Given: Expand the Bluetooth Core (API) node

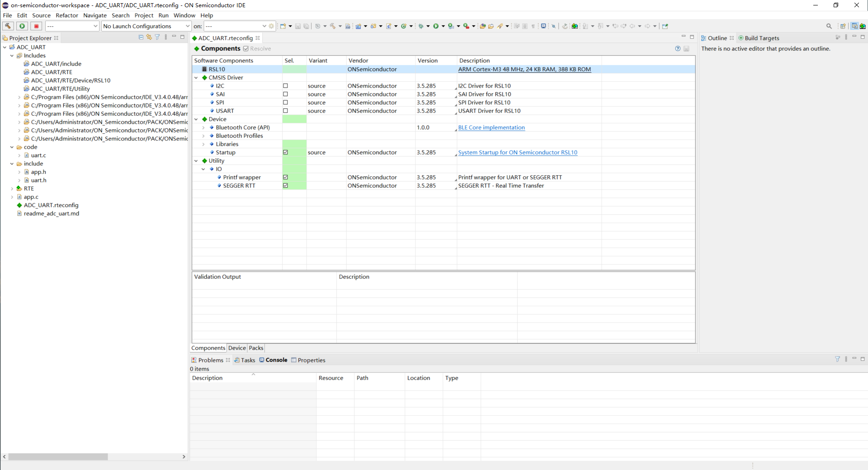Looking at the screenshot, I should pyautogui.click(x=203, y=127).
